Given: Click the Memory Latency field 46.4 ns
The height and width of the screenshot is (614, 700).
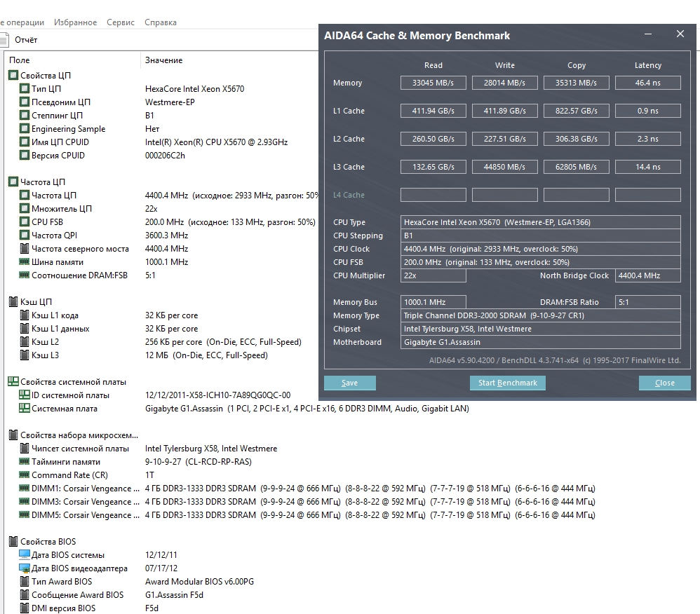Looking at the screenshot, I should (648, 83).
